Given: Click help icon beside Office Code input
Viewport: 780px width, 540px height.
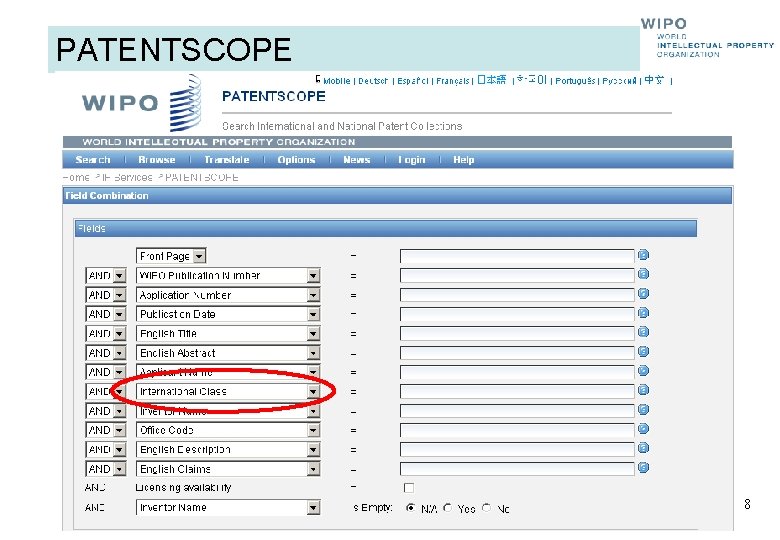Looking at the screenshot, I should 643,429.
